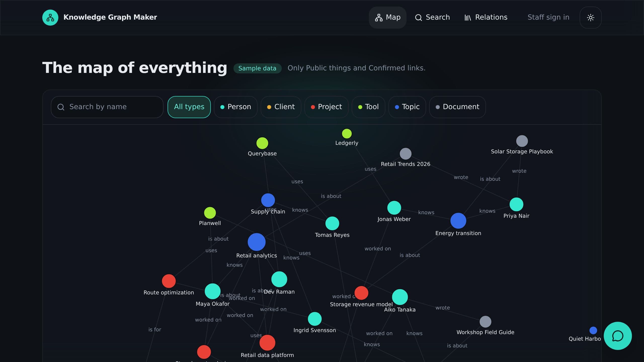Click the 'is for' edge label
Viewport: 644px width, 362px height.
pyautogui.click(x=154, y=330)
